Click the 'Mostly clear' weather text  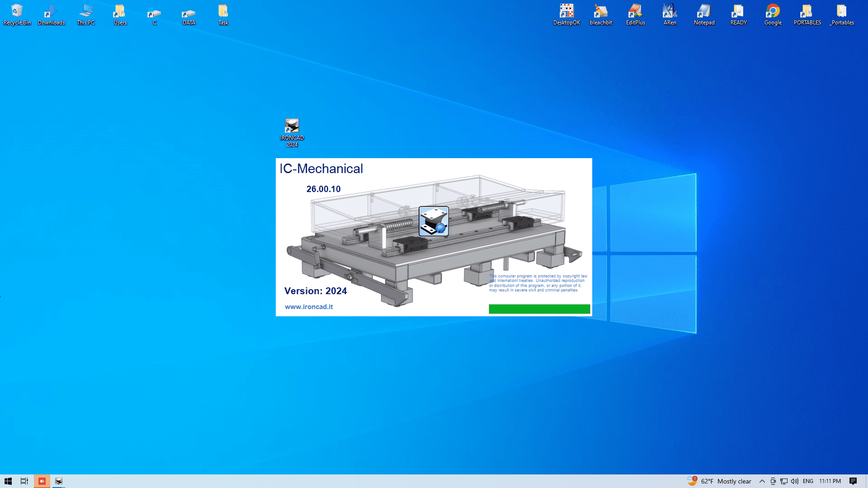(734, 481)
